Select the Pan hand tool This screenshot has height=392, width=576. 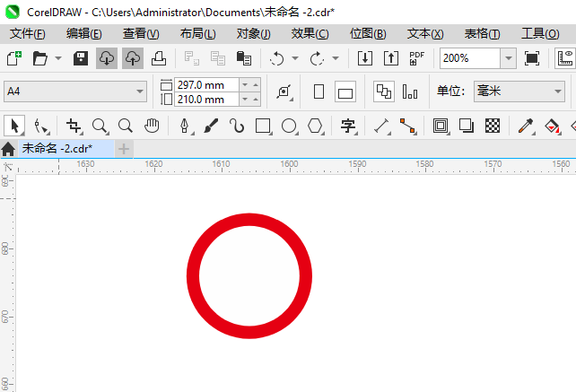[x=152, y=126]
